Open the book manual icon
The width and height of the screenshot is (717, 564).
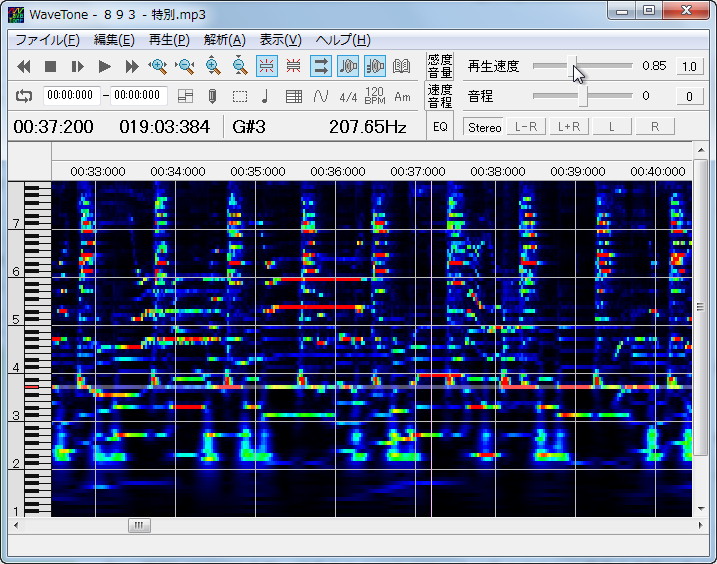[401, 66]
